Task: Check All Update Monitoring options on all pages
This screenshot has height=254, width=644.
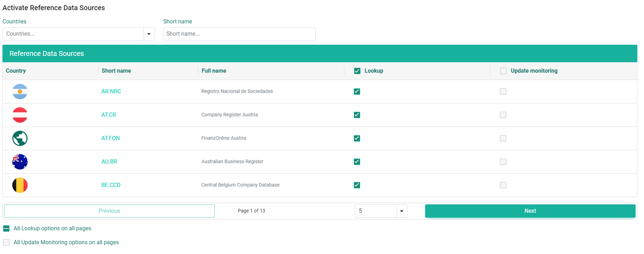Action: (x=6, y=242)
